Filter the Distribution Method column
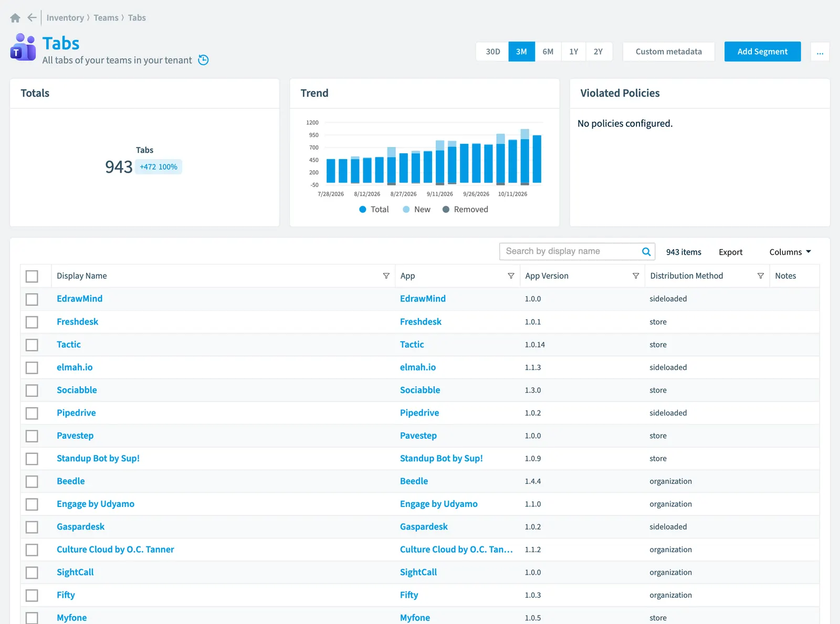This screenshot has width=840, height=624. [761, 276]
